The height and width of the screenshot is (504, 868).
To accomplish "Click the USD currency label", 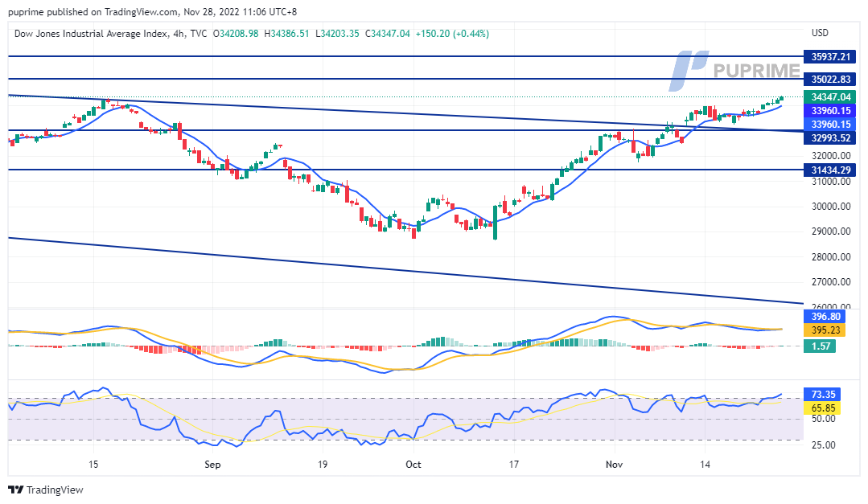I will pos(820,33).
